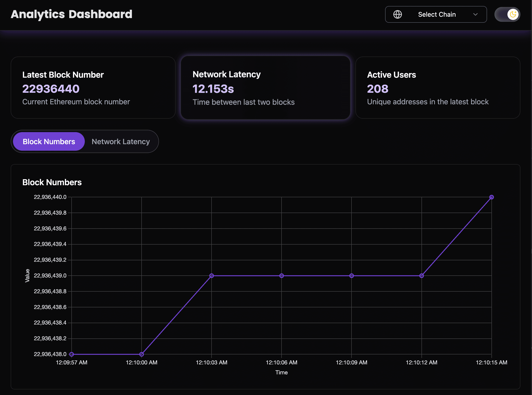The height and width of the screenshot is (395, 532).
Task: Click the purple theme switch track
Action: (507, 14)
